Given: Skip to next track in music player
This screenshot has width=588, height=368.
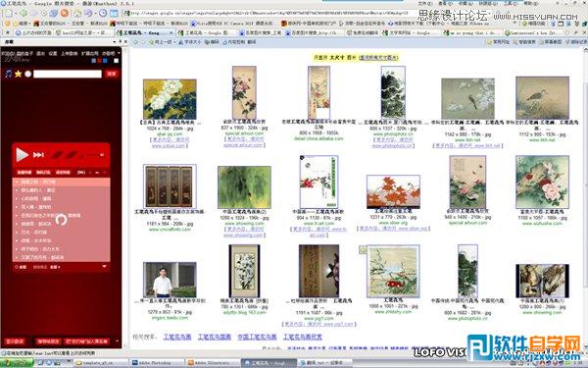Looking at the screenshot, I should pyautogui.click(x=38, y=155).
